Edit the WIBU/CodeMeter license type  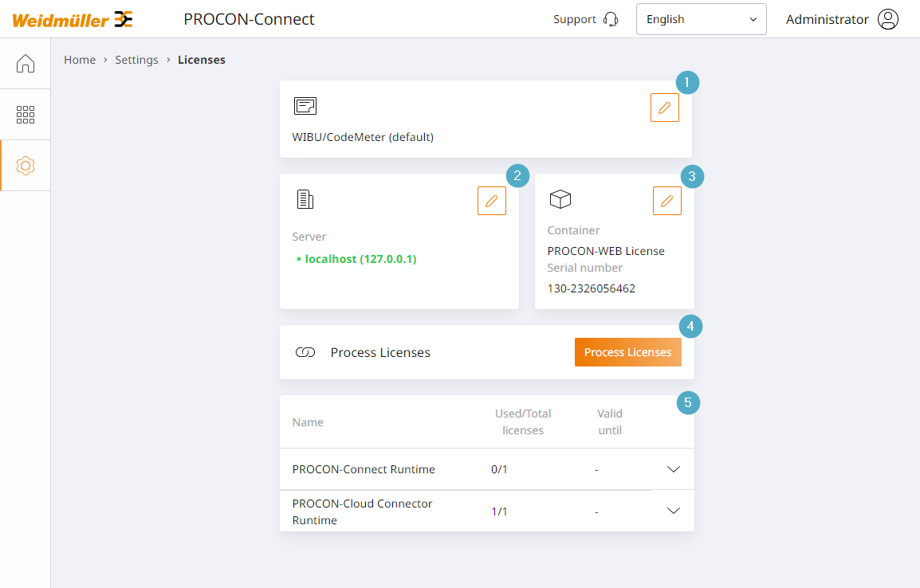(665, 108)
